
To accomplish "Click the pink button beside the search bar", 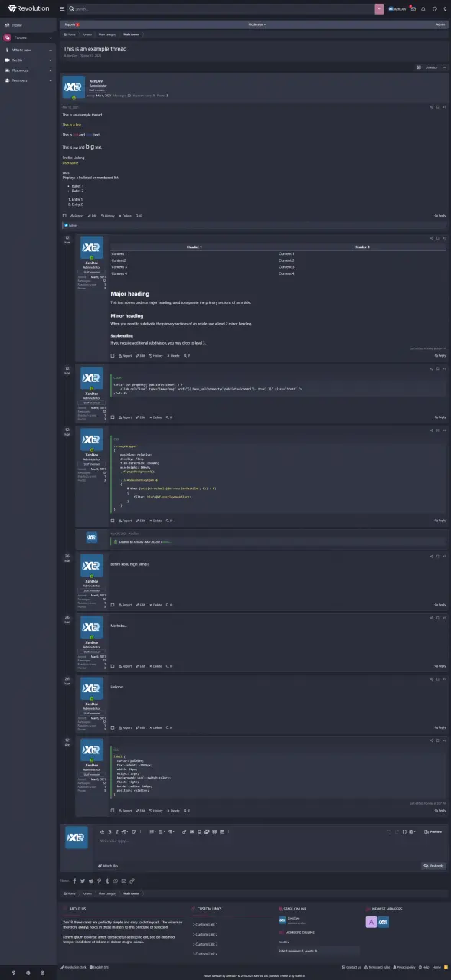I will coord(379,9).
